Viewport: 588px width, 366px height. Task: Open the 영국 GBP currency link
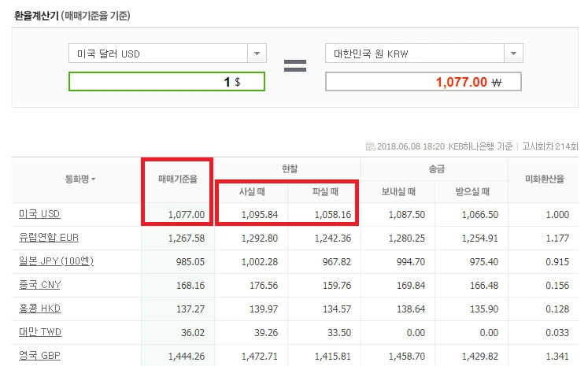tap(39, 356)
